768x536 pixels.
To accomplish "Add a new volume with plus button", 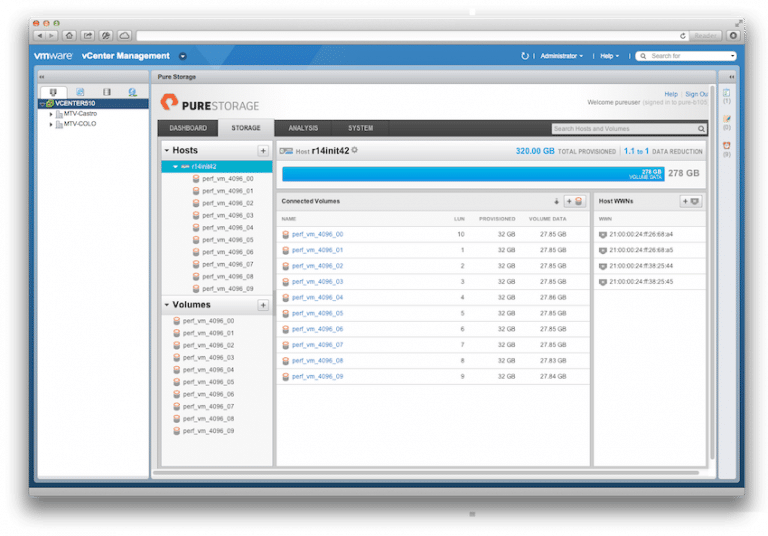I will pyautogui.click(x=263, y=305).
